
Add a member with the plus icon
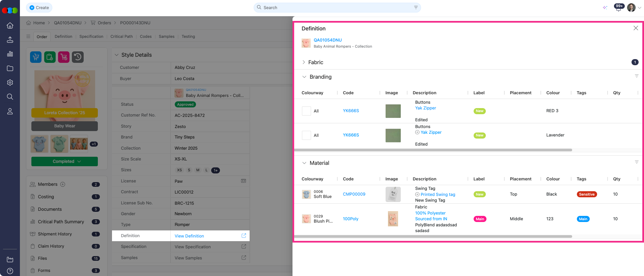[63, 184]
